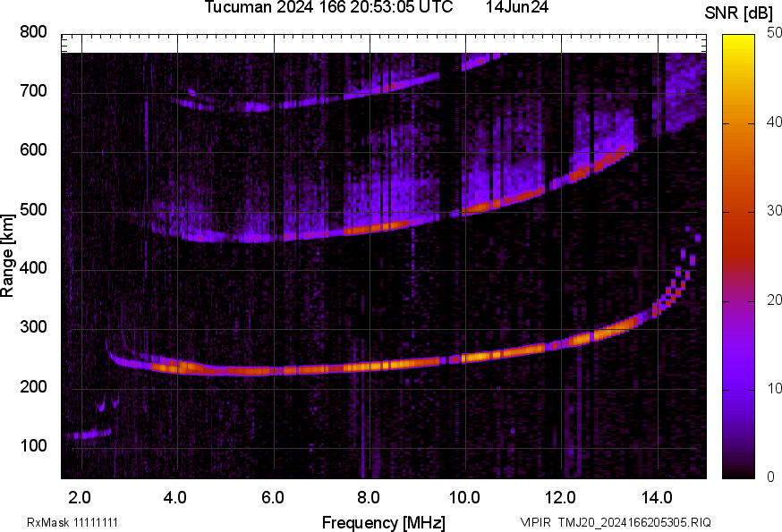Image resolution: width=782 pixels, height=532 pixels.
Task: Click the x-axis tick label 10.0
Action: click(x=464, y=498)
